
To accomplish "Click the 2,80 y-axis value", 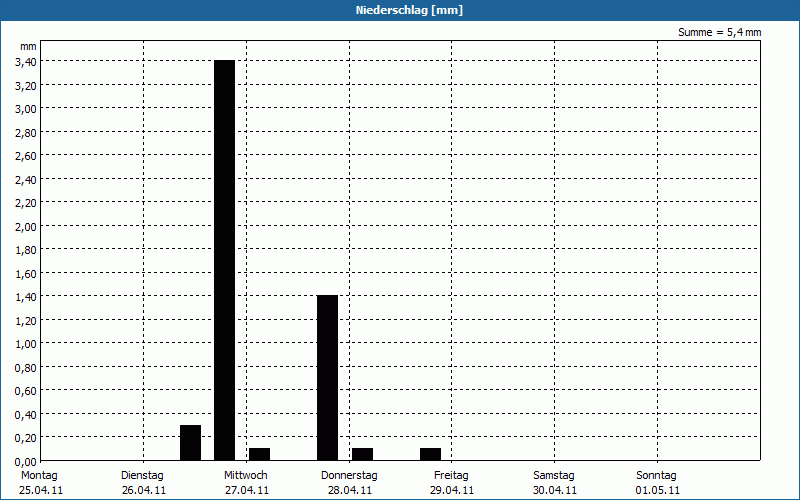I will pyautogui.click(x=26, y=132).
